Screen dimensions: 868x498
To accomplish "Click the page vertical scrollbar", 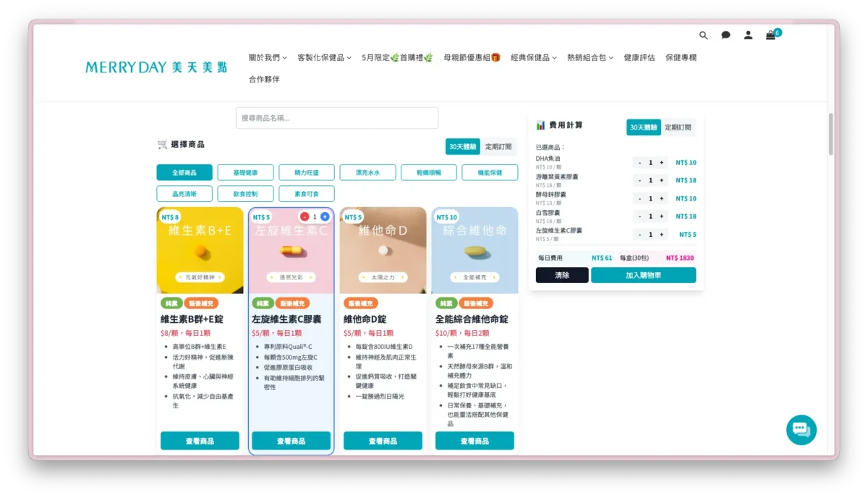I will (x=831, y=134).
